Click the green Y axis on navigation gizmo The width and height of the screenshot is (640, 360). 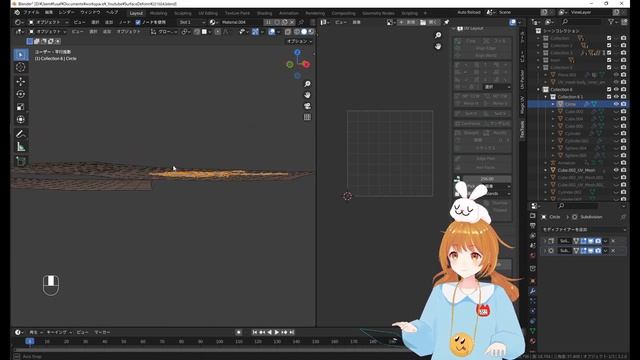tap(290, 64)
